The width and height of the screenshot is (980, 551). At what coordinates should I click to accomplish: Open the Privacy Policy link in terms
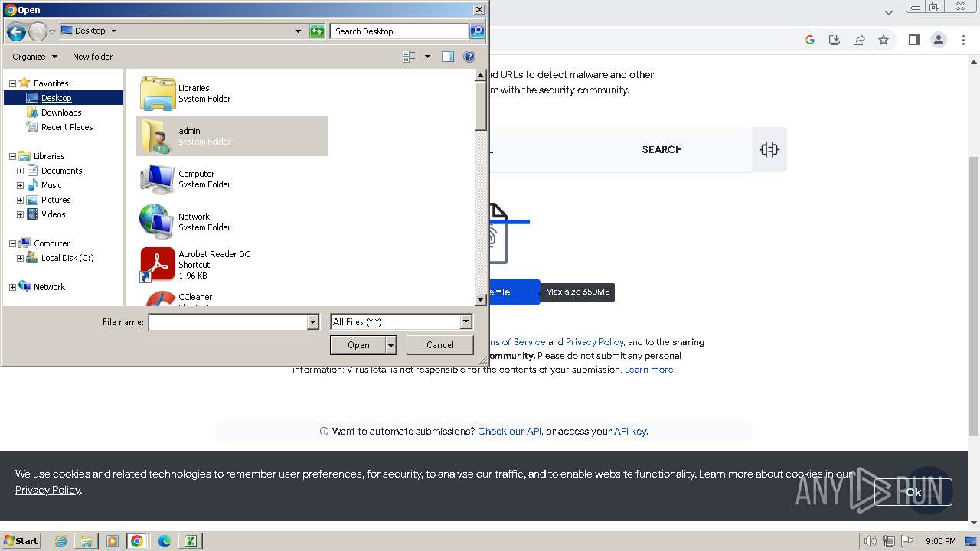point(595,342)
